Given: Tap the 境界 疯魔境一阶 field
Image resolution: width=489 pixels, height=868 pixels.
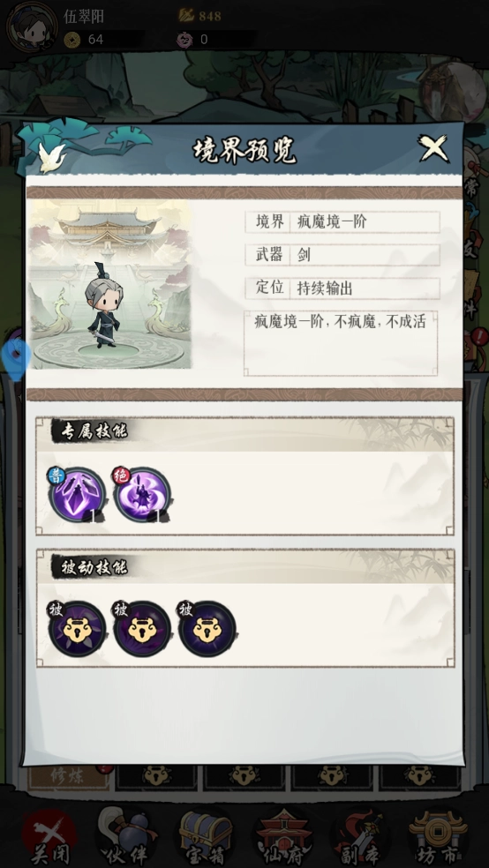Looking at the screenshot, I should 342,222.
